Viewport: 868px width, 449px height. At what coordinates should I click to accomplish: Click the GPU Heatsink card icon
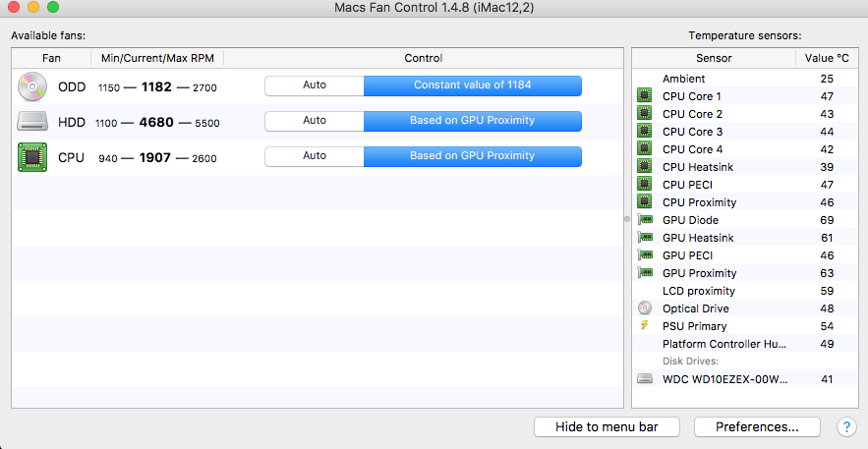click(644, 237)
